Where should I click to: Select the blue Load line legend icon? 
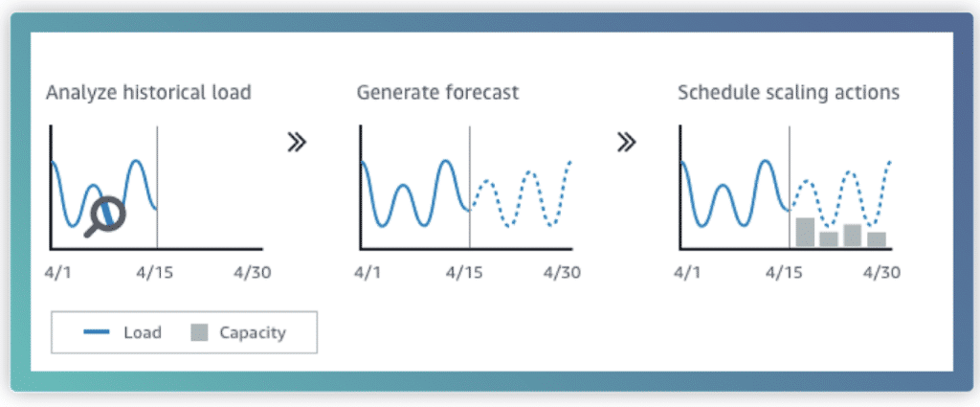(97, 332)
